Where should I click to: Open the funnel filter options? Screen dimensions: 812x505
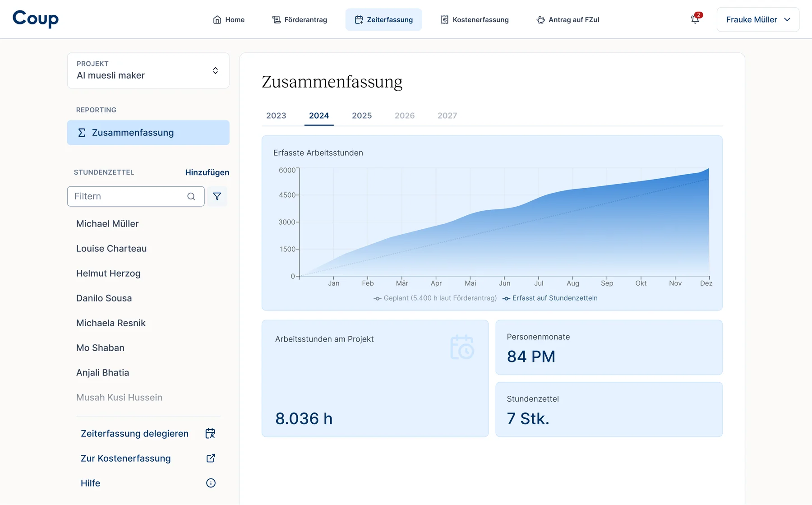coord(217,196)
